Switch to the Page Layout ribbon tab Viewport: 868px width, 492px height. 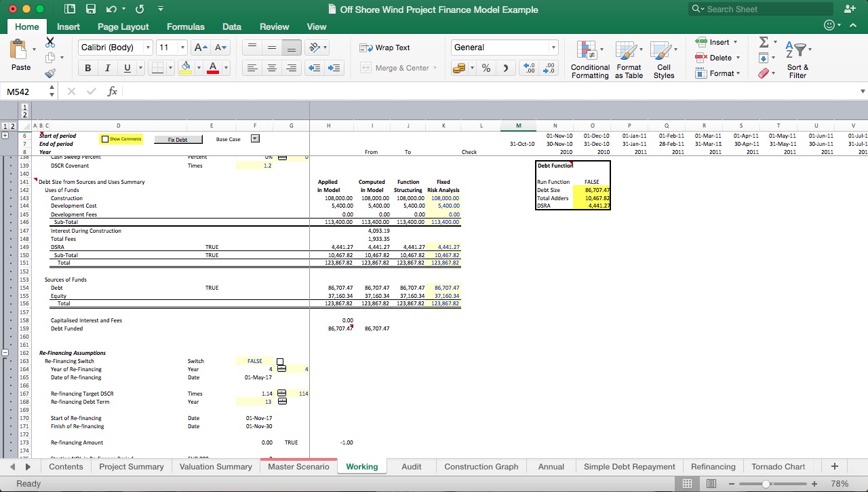coord(123,26)
